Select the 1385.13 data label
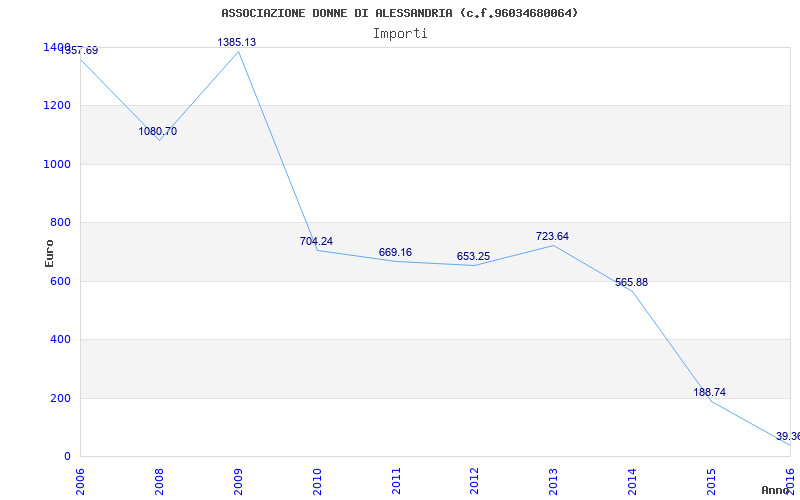Viewport: 800px width, 500px height. tap(237, 42)
